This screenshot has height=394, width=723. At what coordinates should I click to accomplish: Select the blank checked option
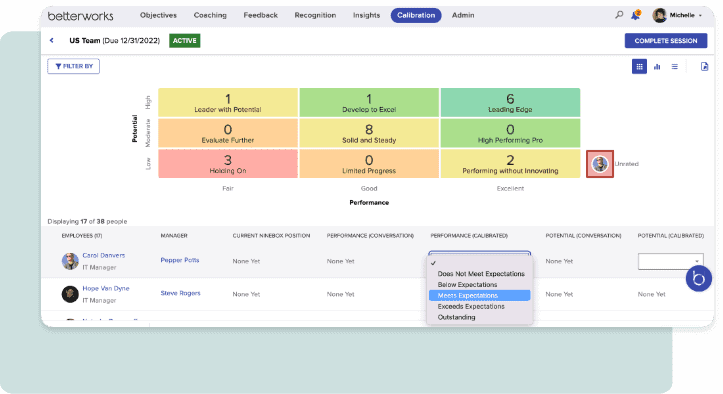click(480, 263)
